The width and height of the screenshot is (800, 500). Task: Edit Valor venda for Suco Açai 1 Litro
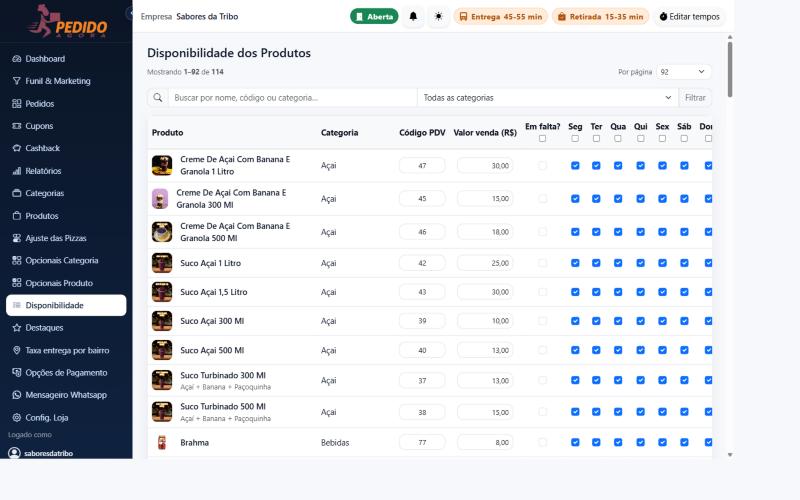485,263
